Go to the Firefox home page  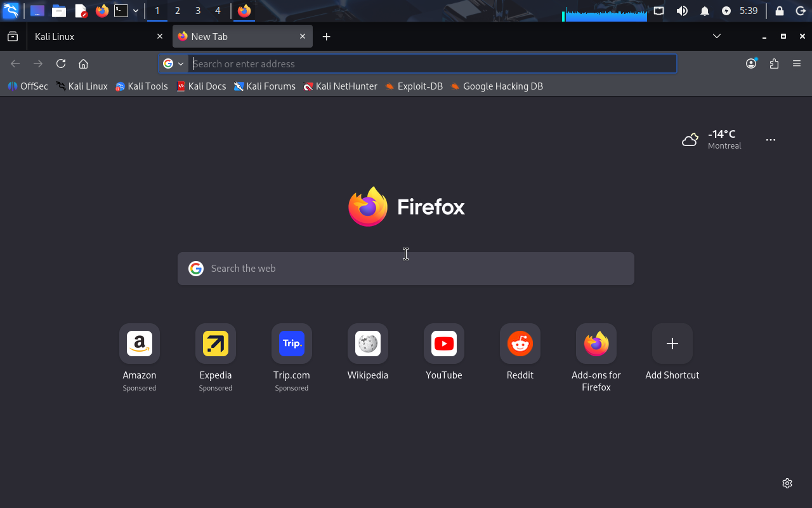tap(83, 63)
